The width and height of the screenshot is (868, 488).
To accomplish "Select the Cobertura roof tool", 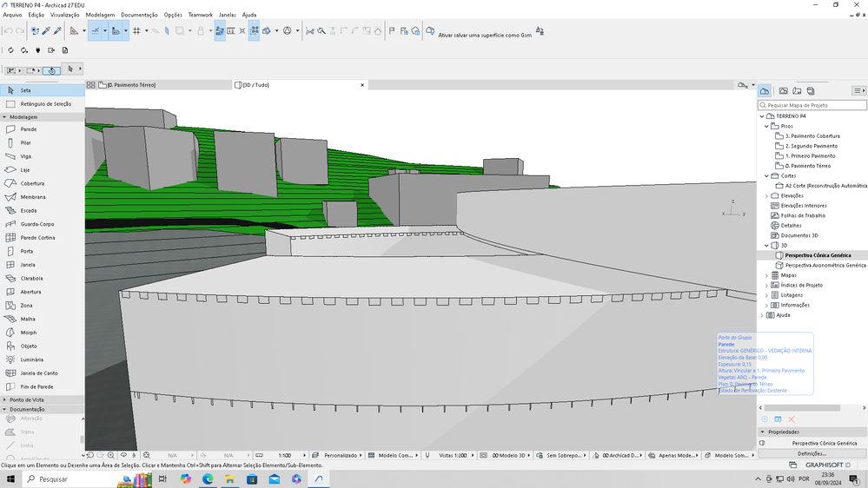I will coord(32,183).
